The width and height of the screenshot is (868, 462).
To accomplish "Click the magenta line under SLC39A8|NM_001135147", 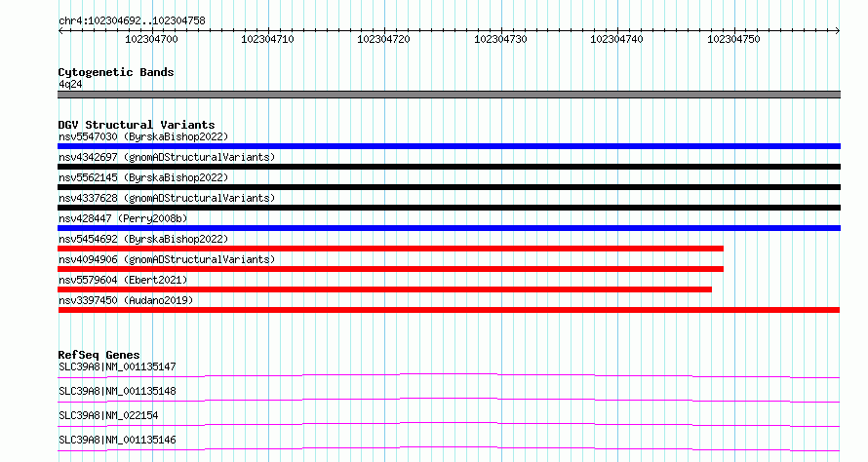I will click(x=449, y=376).
